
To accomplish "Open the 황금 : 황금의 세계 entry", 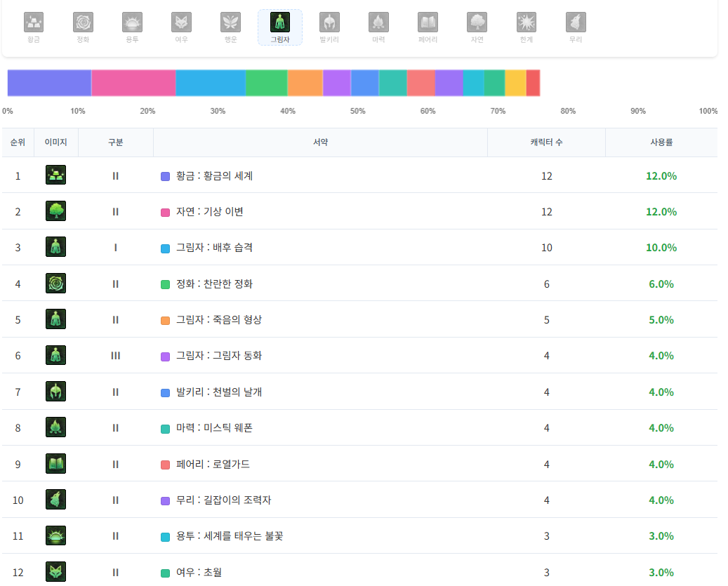I will (x=214, y=176).
